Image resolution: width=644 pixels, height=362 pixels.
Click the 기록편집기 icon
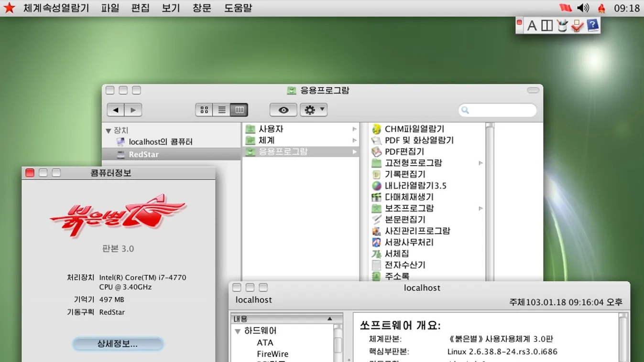377,174
